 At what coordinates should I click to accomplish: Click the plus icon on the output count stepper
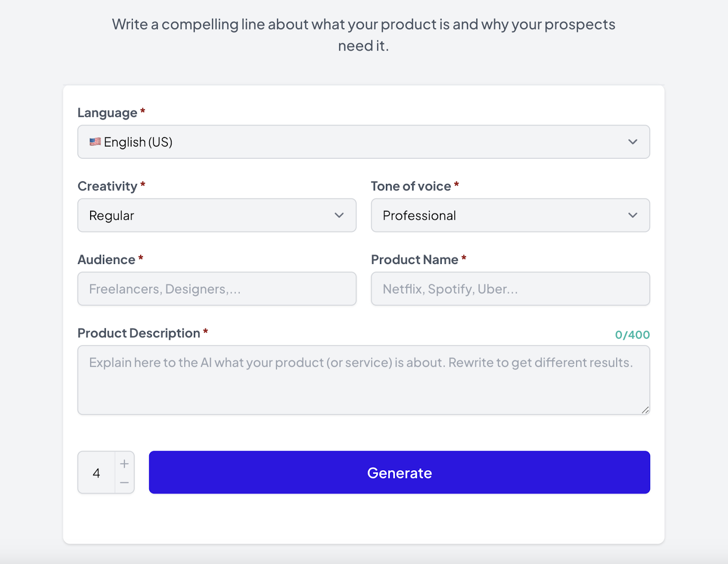[124, 463]
